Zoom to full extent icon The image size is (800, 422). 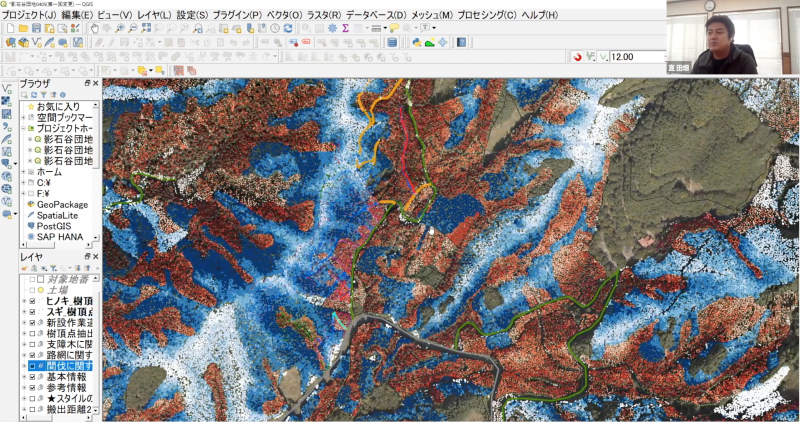click(x=146, y=29)
